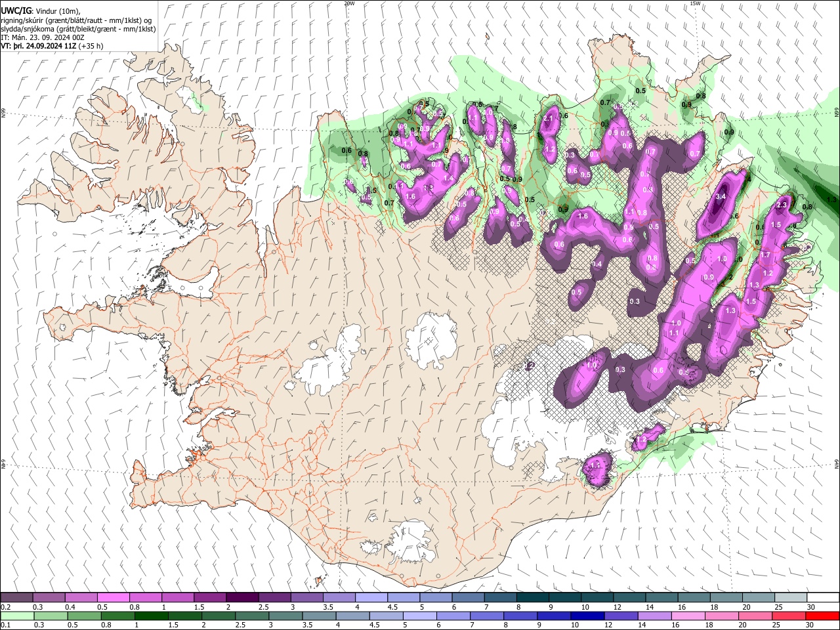Click the 2.3 snowfall value on map
Screen dimensions: 840x630
click(781, 205)
